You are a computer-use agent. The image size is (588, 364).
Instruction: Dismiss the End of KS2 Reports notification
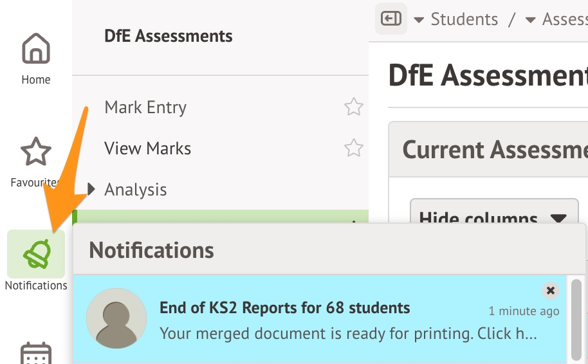coord(550,291)
